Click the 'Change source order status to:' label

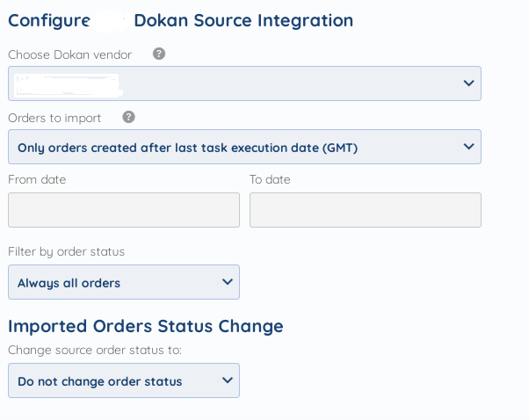(x=95, y=351)
